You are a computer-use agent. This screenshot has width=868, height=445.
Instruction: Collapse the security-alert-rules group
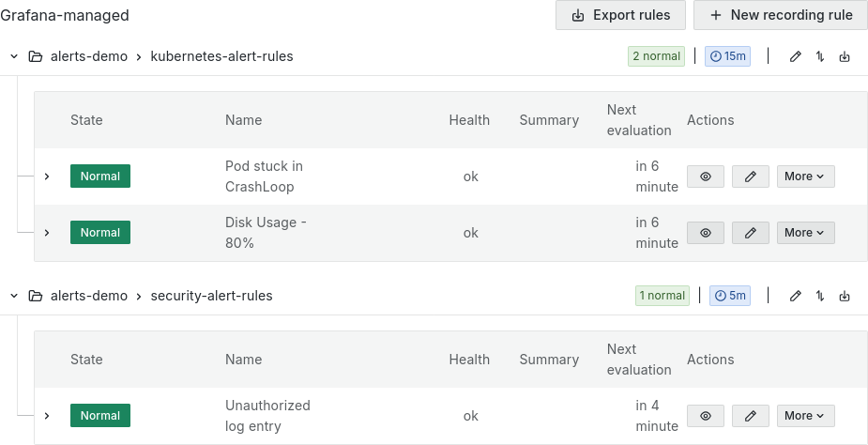point(14,296)
